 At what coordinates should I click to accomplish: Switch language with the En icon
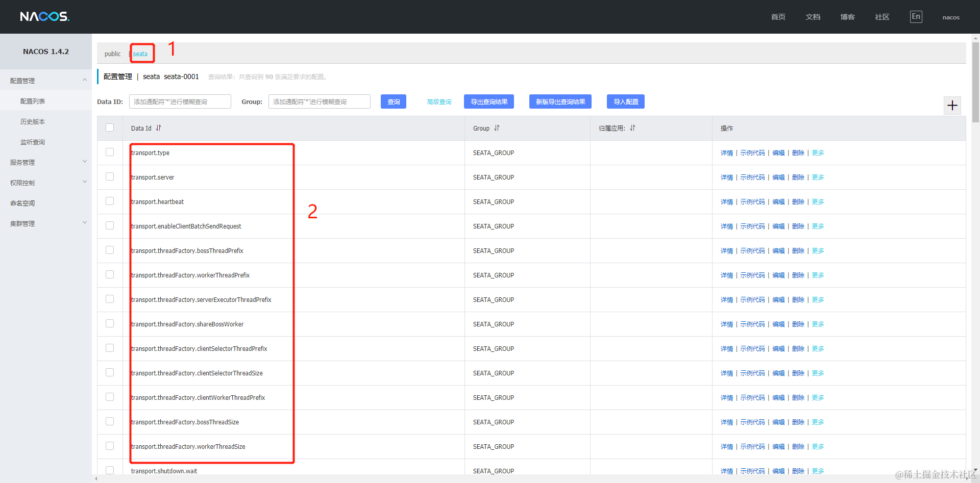pos(916,17)
